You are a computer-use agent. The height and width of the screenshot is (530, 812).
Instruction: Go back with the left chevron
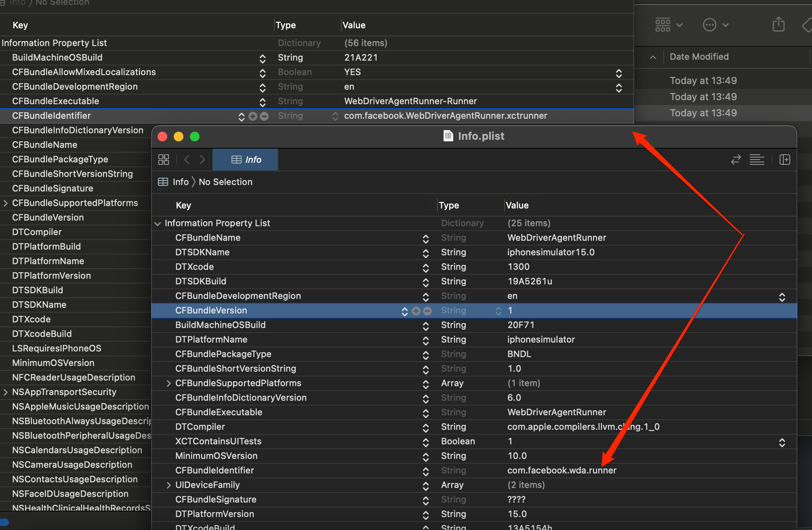tap(187, 160)
